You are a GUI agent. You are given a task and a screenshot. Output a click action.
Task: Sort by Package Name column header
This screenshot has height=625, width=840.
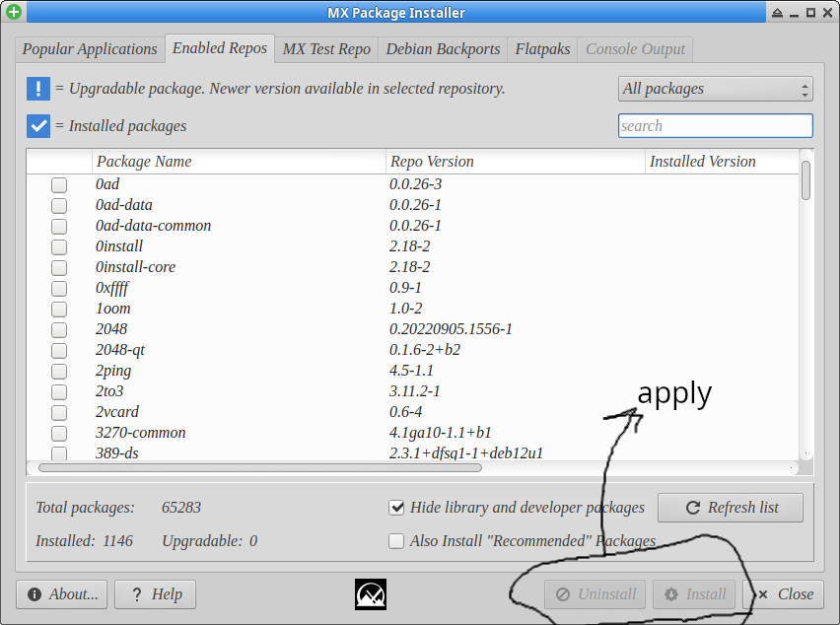(239, 162)
